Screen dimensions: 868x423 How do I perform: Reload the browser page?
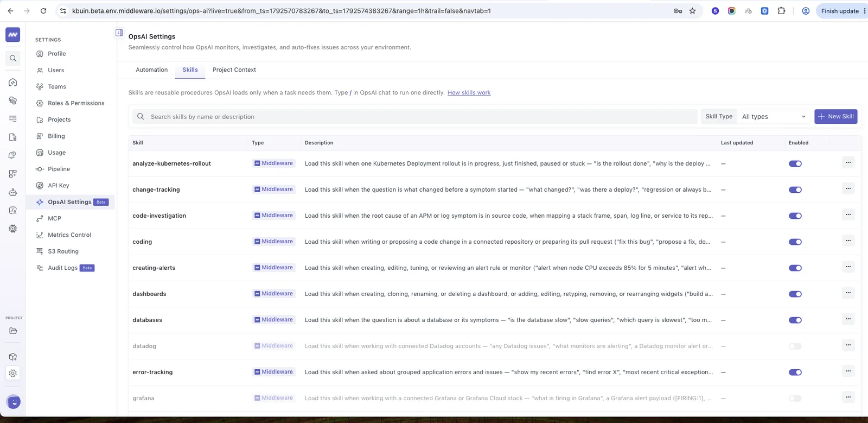pos(43,11)
